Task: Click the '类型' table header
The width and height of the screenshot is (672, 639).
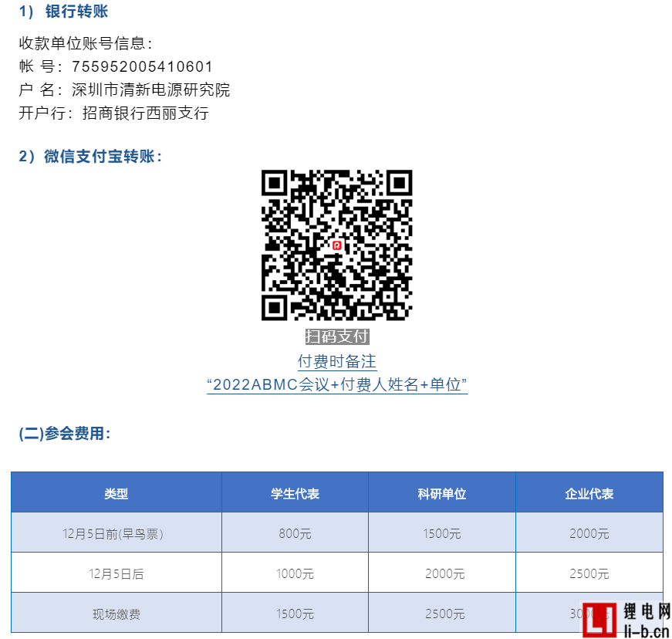Action: coord(117,494)
